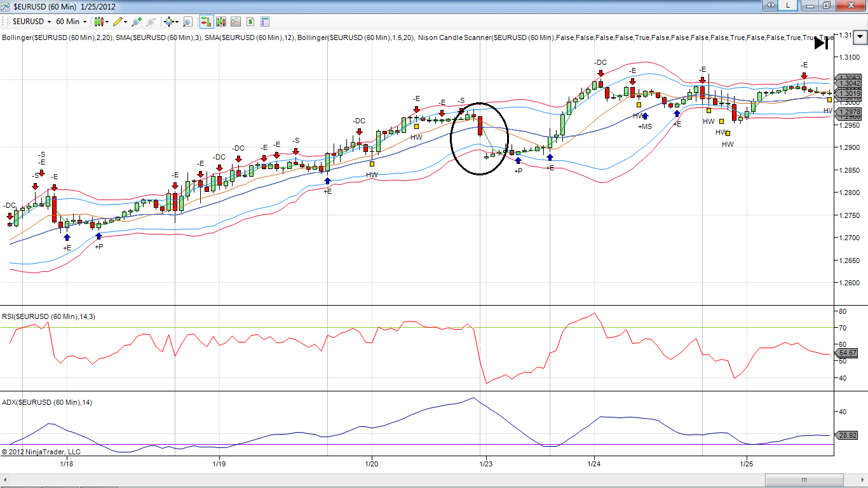Click the 1/23 date label on the time axis
Screen dimensions: 868x488
tap(485, 464)
